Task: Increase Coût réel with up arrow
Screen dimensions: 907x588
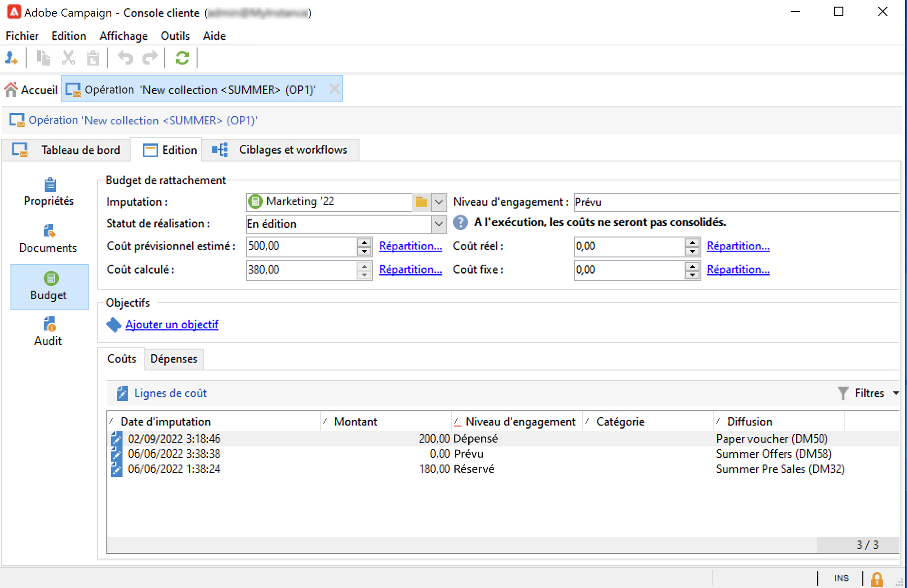Action: point(692,242)
